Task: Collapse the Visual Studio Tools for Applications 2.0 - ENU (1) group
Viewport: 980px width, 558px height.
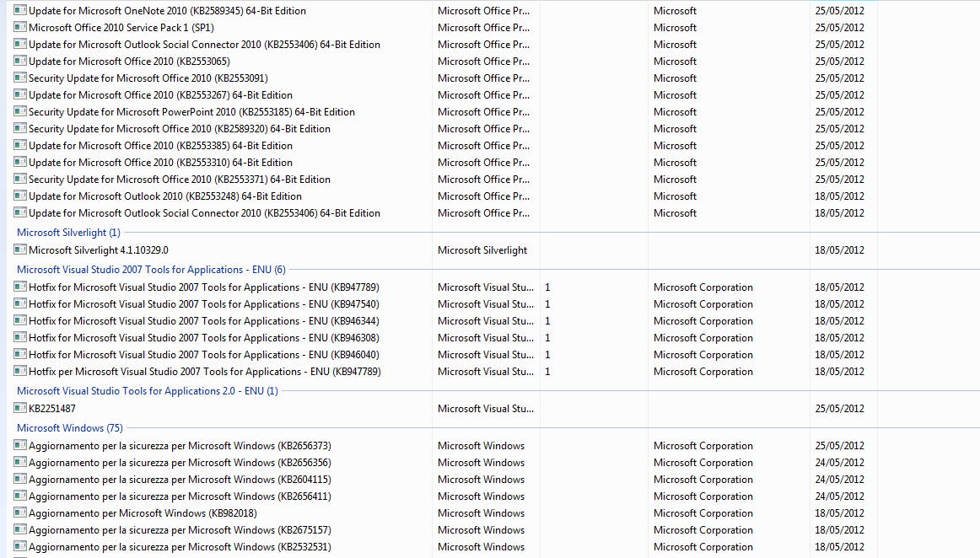Action: click(148, 390)
